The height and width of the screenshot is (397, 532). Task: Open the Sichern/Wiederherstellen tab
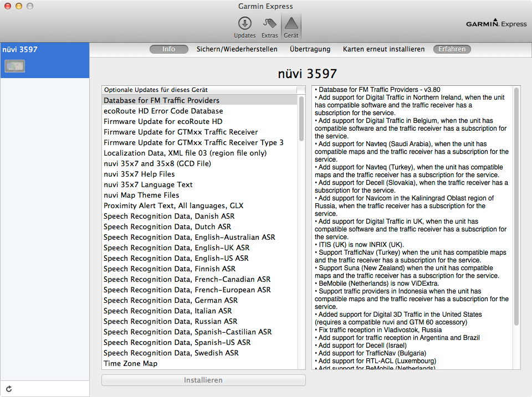click(237, 49)
